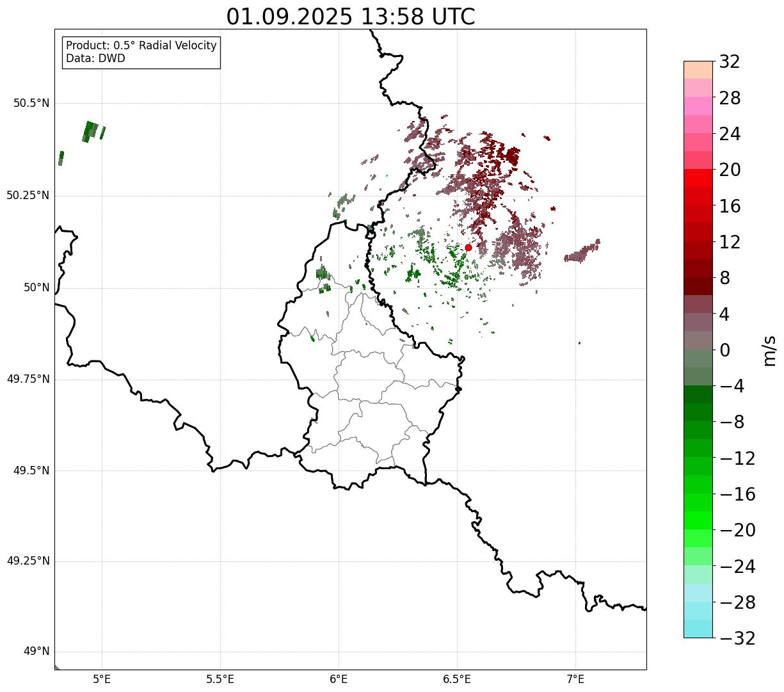Click the colorbar label "32"
This screenshot has width=784, height=692.
(730, 61)
